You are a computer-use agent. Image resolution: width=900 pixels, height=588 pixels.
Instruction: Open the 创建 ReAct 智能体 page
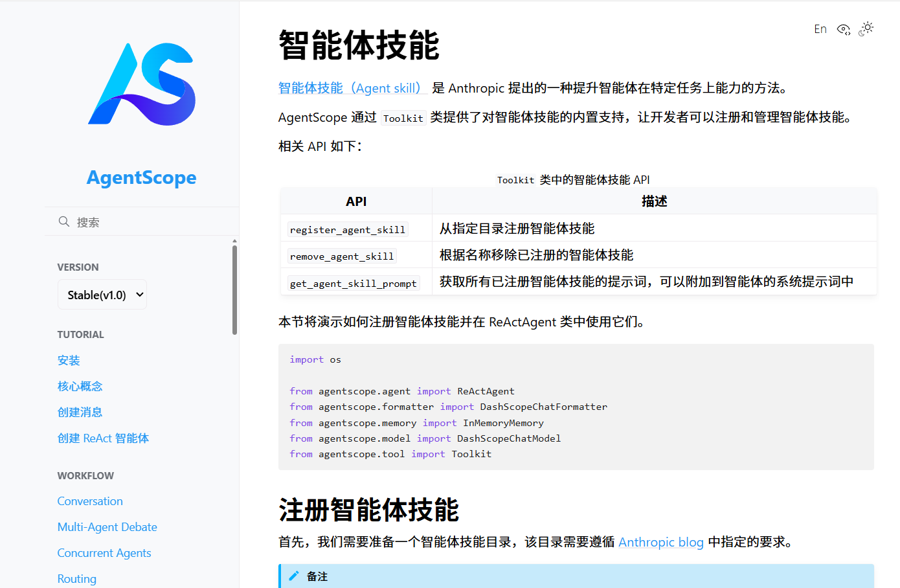[103, 438]
